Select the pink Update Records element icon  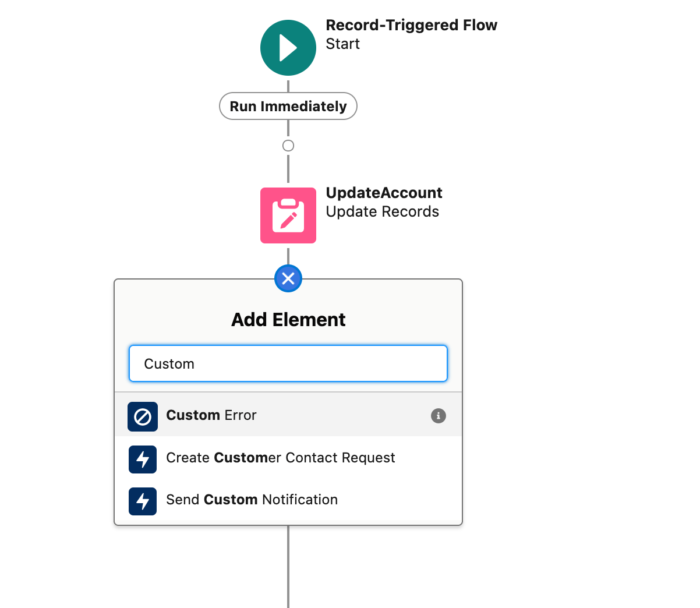click(x=288, y=215)
